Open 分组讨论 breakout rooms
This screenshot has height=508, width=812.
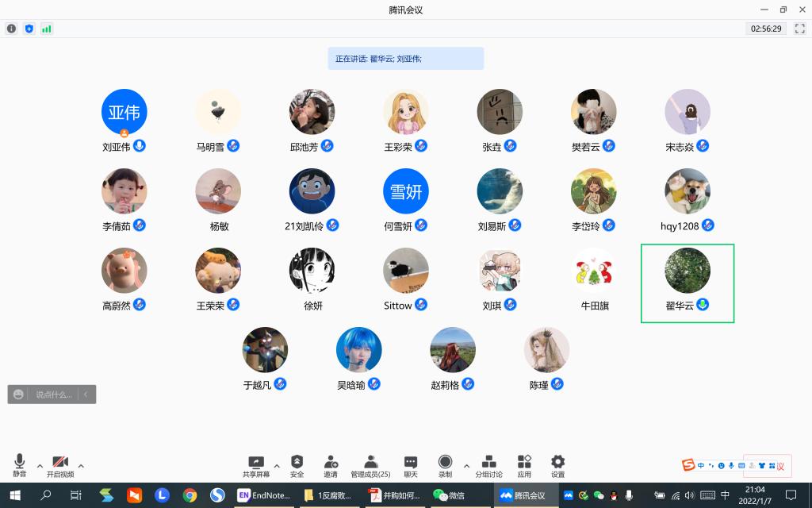(x=488, y=465)
